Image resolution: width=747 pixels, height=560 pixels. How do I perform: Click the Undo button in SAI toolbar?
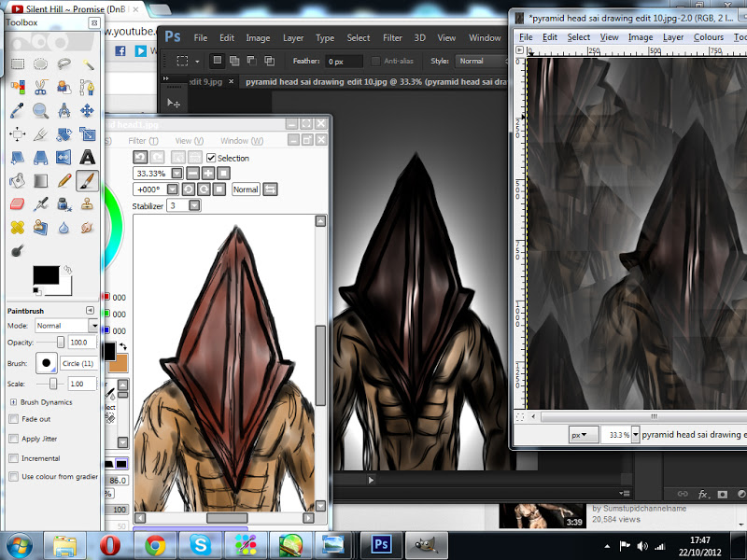140,158
